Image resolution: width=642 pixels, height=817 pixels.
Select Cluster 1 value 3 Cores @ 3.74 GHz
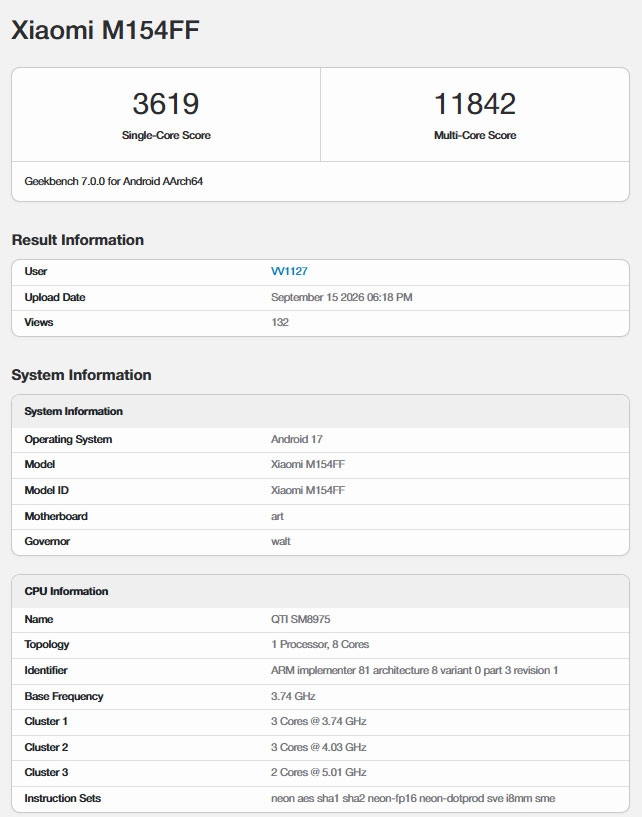tap(318, 722)
